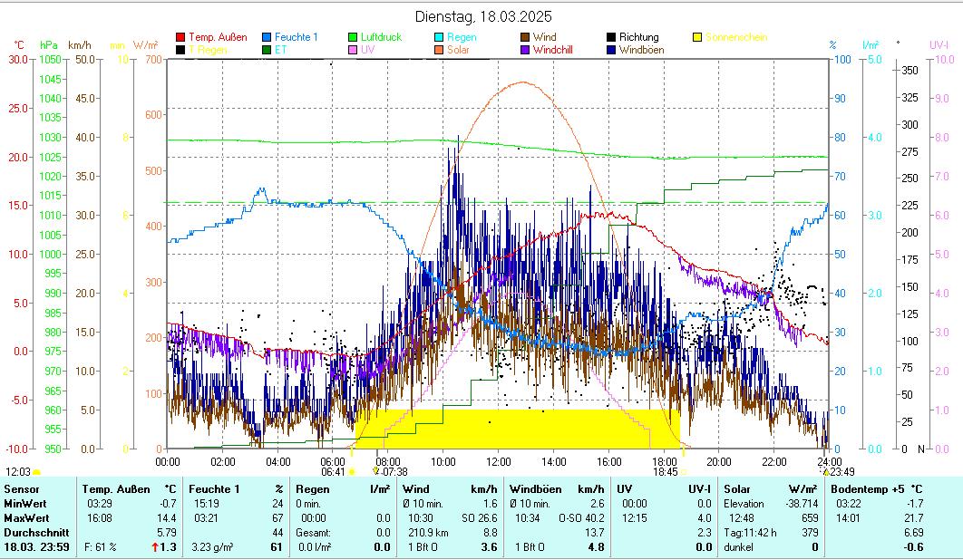Select the purple Windchill legend swatch
The image size is (963, 560).
525,50
